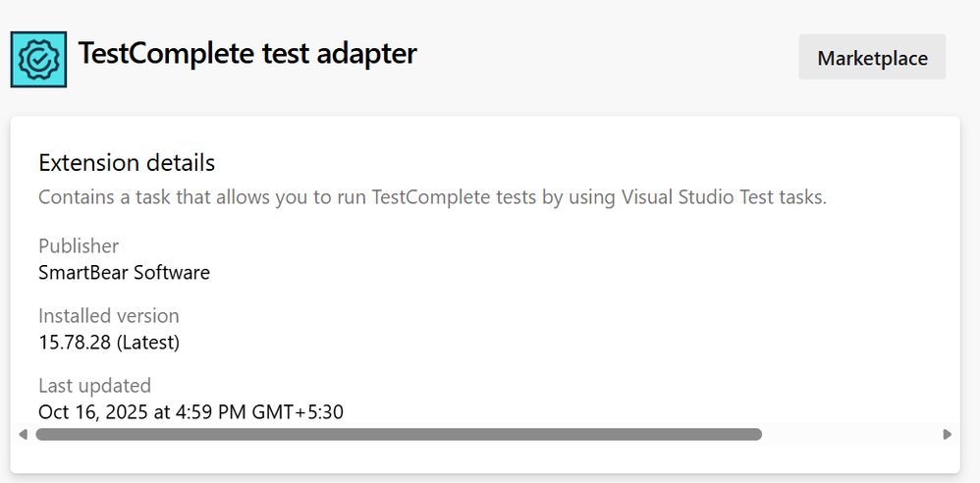Image resolution: width=980 pixels, height=483 pixels.
Task: Select the SmartBear Software publisher name
Action: tap(124, 272)
